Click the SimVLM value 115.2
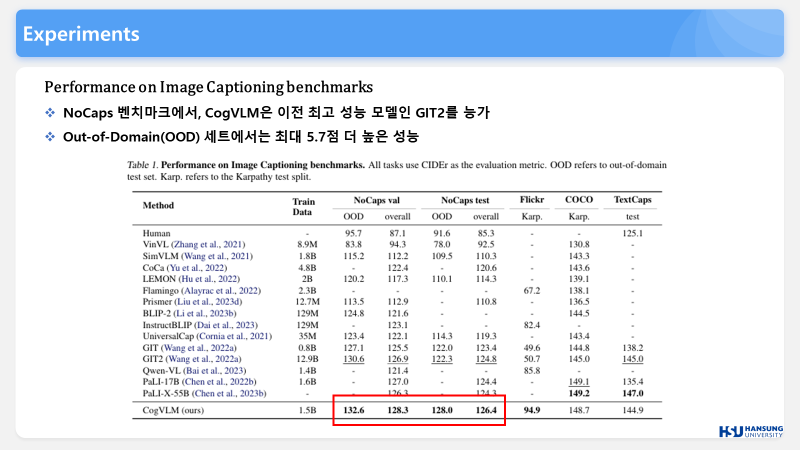This screenshot has width=800, height=450. point(354,256)
